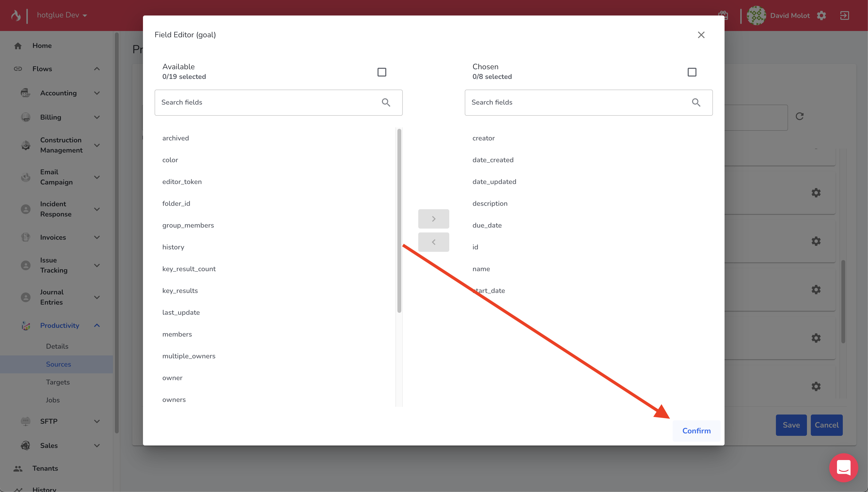Open the chat support bubble

point(843,468)
